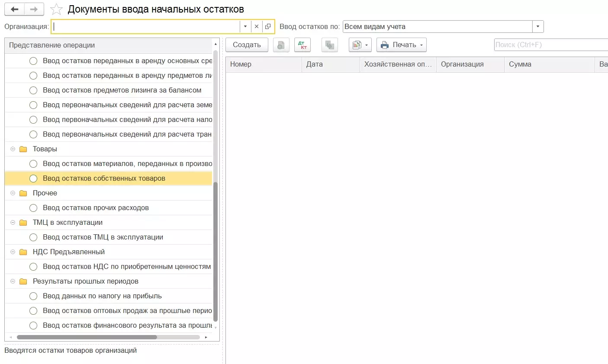The height and width of the screenshot is (364, 608).
Task: Collapse the Прочее group
Action: pyautogui.click(x=13, y=193)
